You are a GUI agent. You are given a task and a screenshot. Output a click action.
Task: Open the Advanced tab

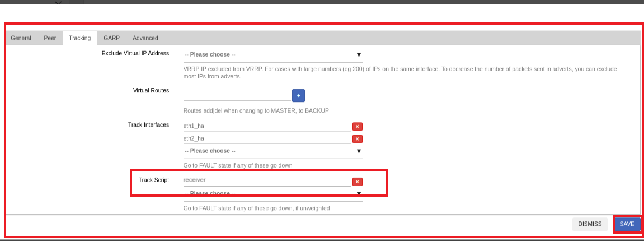[145, 38]
